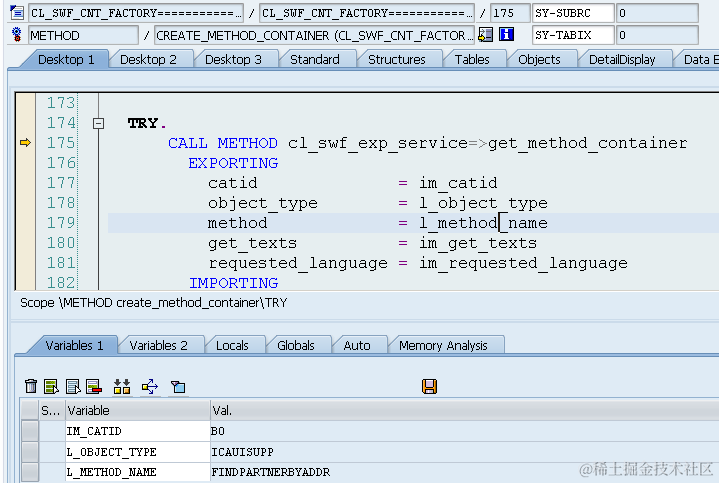Click the gray list with cursor icon
The height and width of the screenshot is (483, 719).
click(x=73, y=386)
